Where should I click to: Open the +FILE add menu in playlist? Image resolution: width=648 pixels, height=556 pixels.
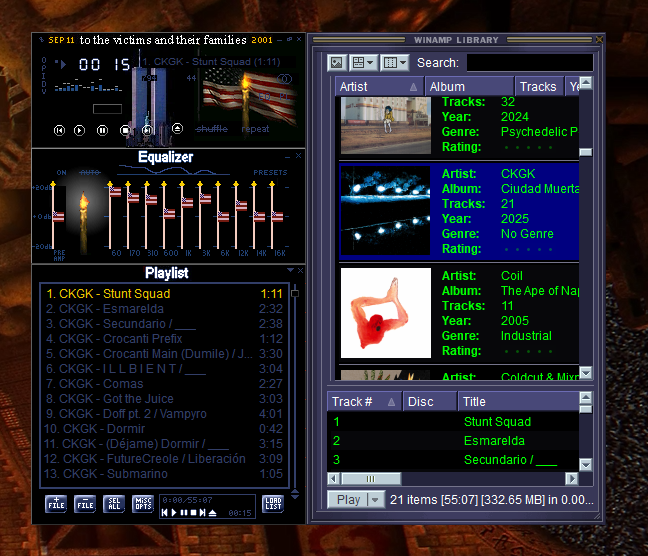pos(56,504)
